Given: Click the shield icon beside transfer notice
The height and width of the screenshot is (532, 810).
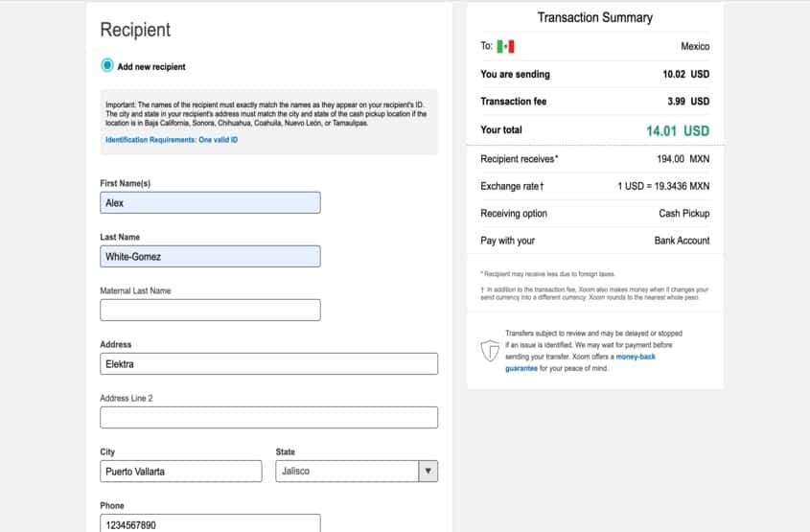Looking at the screenshot, I should click(x=490, y=351).
